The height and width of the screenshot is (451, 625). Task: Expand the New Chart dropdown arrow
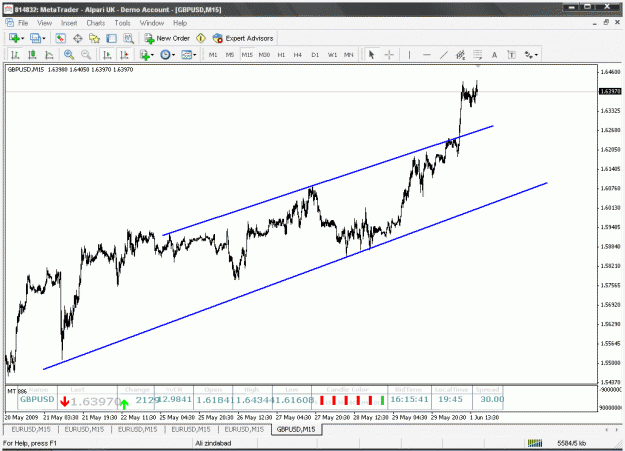[22, 39]
